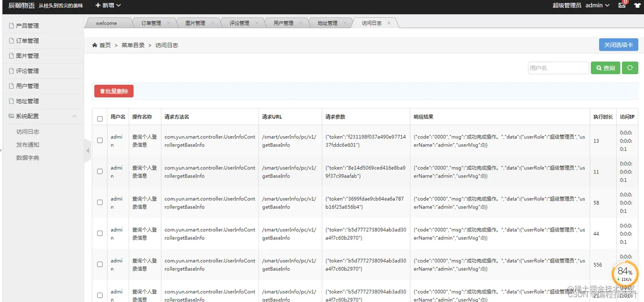Check the row with execution time 556
This screenshot has width=644, height=302.
tap(100, 264)
